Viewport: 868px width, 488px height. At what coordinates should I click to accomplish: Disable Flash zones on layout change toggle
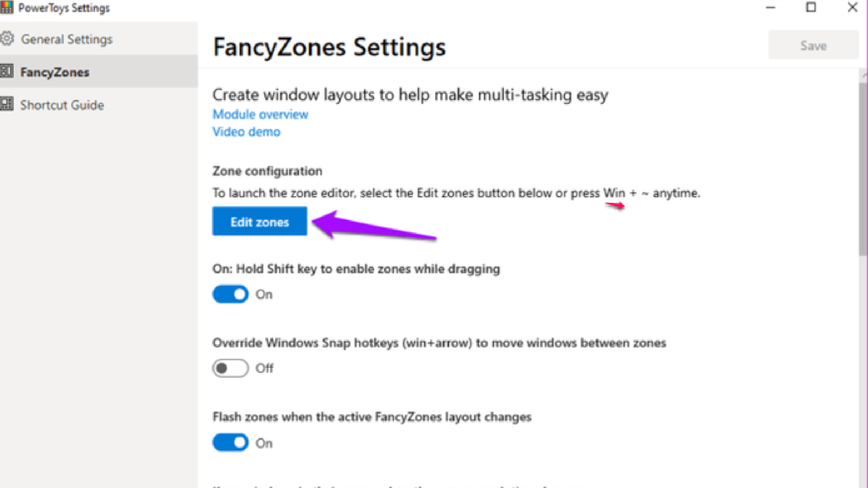point(230,442)
